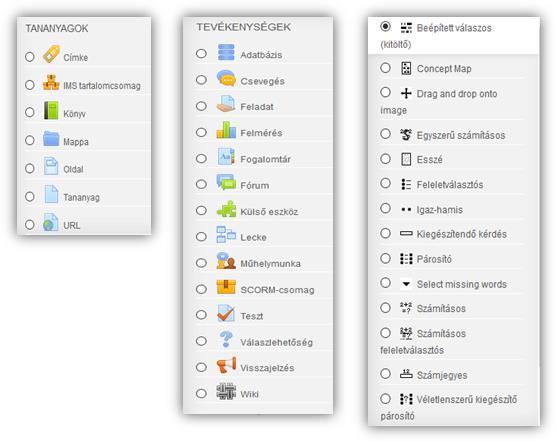Select the Számjegyes radio button

click(x=385, y=373)
